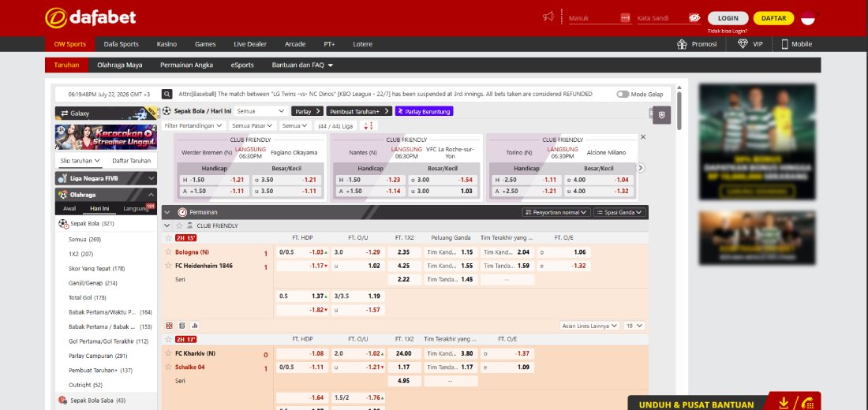The width and height of the screenshot is (868, 410).
Task: Open the Spasi Ganda dropdown
Action: 619,212
